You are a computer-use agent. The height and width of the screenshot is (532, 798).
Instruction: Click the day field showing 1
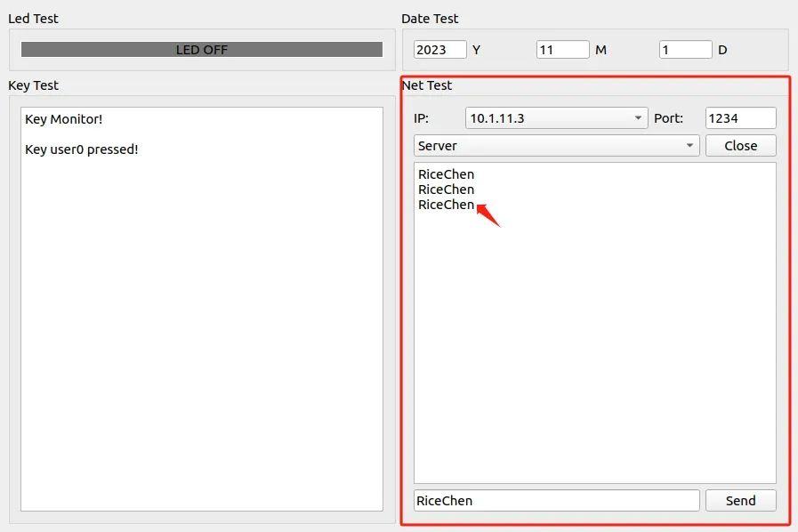[x=685, y=50]
